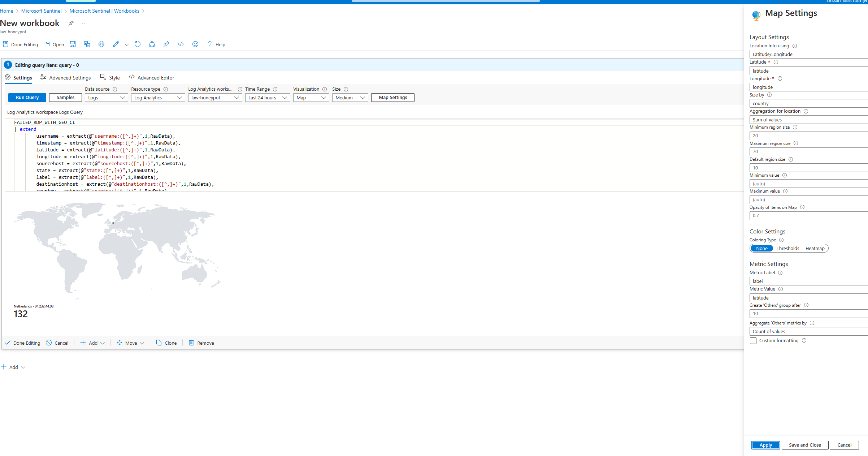The width and height of the screenshot is (868, 456).
Task: Click info icon beside Time Range
Action: 275,89
